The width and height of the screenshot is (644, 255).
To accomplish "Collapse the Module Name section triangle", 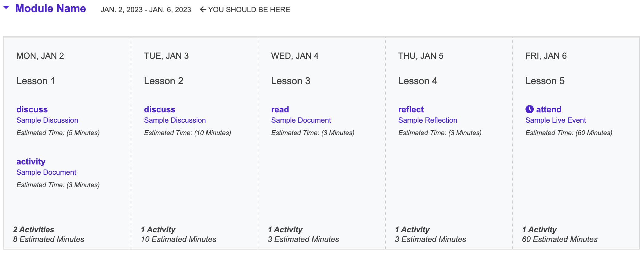I will [x=6, y=8].
